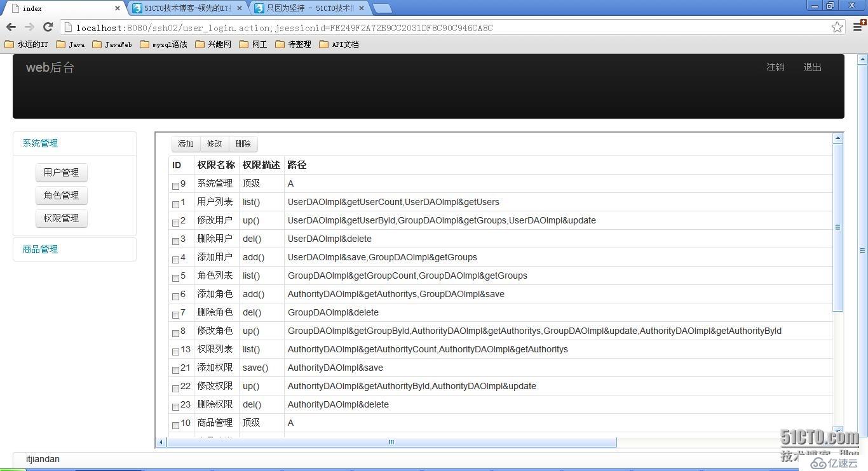
Task: Check the box for ID 3 删除用户
Action: tap(175, 241)
